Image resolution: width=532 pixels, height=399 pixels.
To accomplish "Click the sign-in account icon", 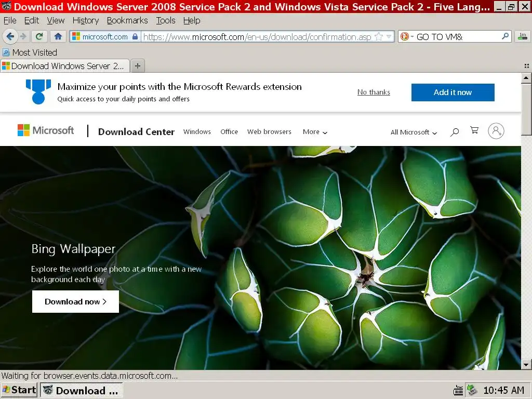I will pyautogui.click(x=496, y=131).
